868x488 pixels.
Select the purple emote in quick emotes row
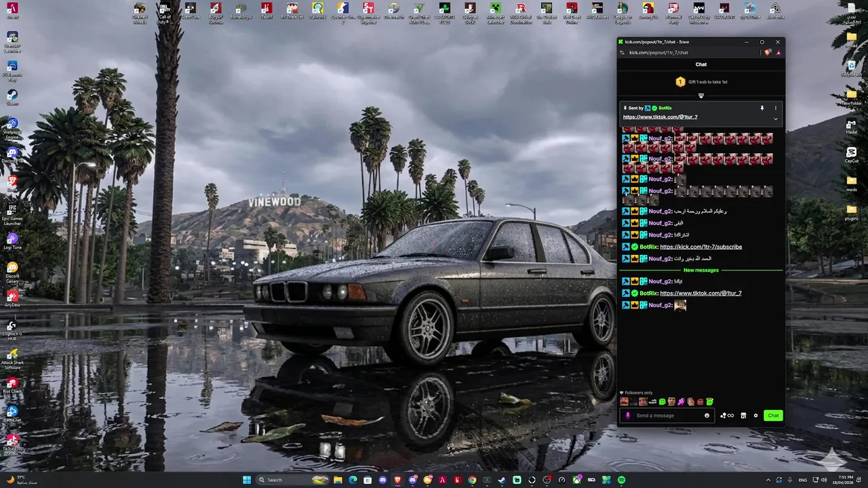pos(682,402)
